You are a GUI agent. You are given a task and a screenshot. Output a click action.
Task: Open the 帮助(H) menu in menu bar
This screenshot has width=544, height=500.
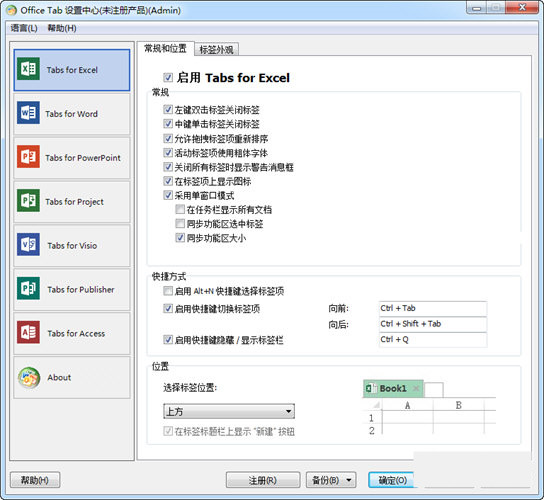coord(62,28)
